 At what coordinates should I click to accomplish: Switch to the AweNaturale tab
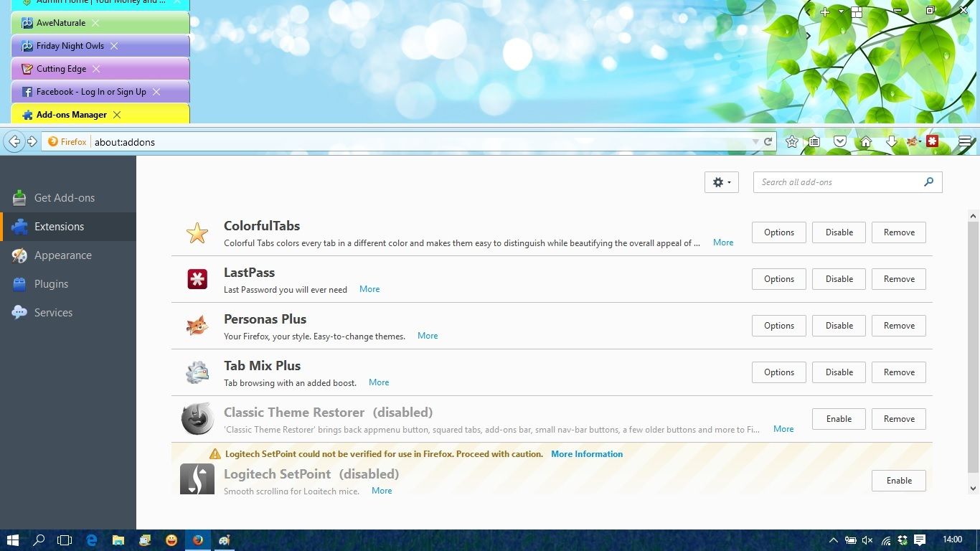[100, 23]
